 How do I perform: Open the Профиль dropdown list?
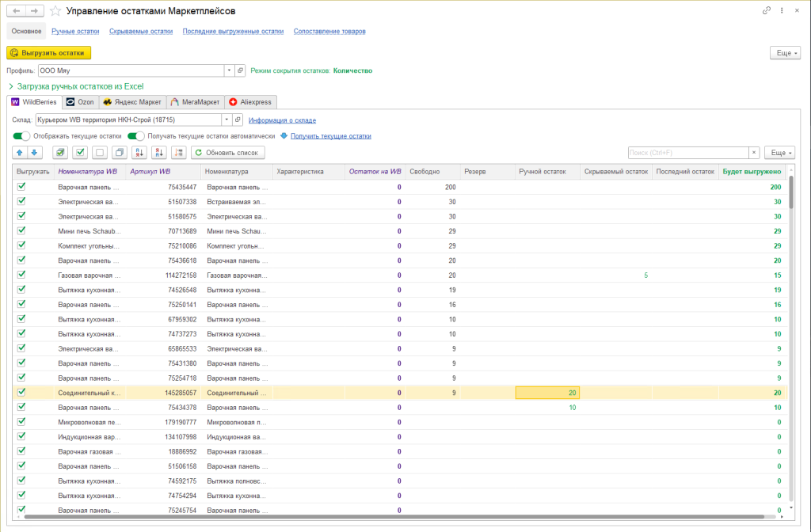click(x=229, y=70)
